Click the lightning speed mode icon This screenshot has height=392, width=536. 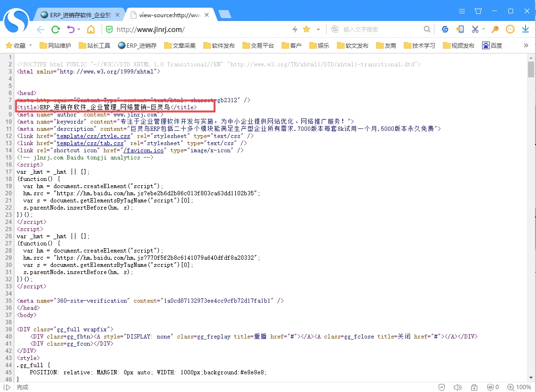295,30
